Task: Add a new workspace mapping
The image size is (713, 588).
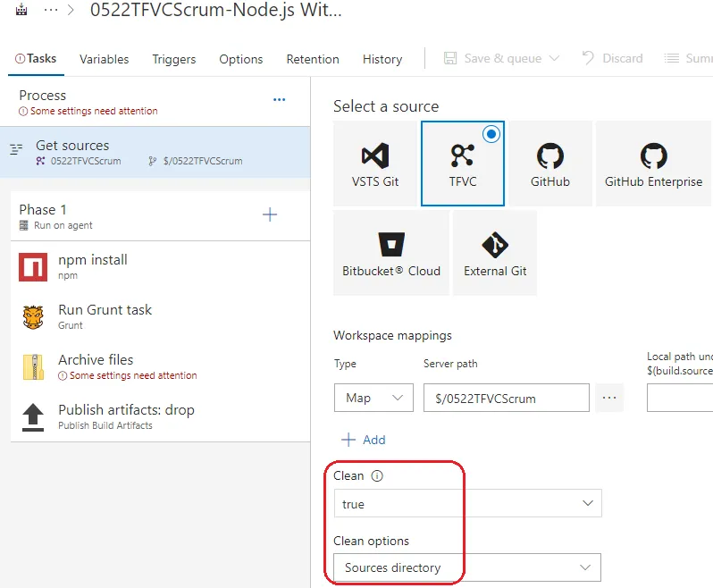Action: pos(364,440)
